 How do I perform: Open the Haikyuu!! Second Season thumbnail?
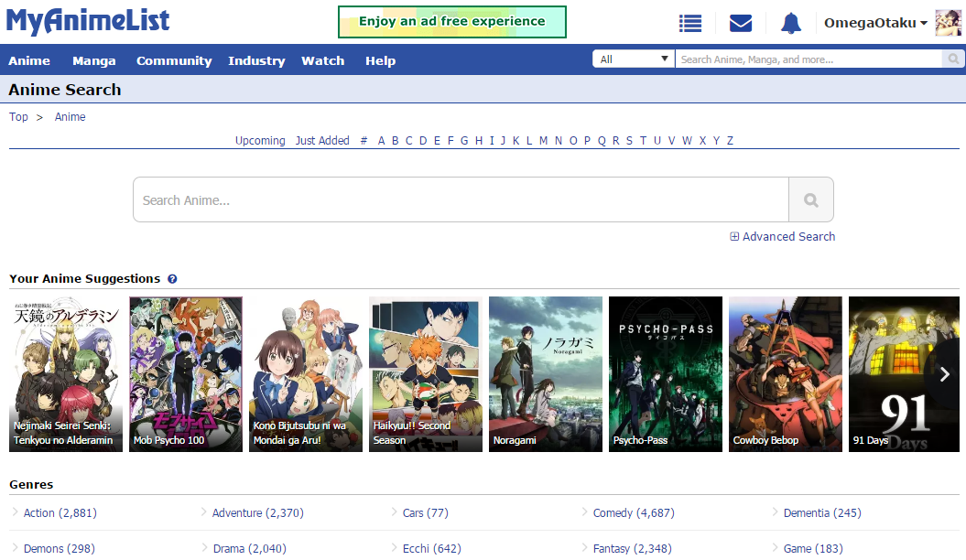[x=426, y=374]
